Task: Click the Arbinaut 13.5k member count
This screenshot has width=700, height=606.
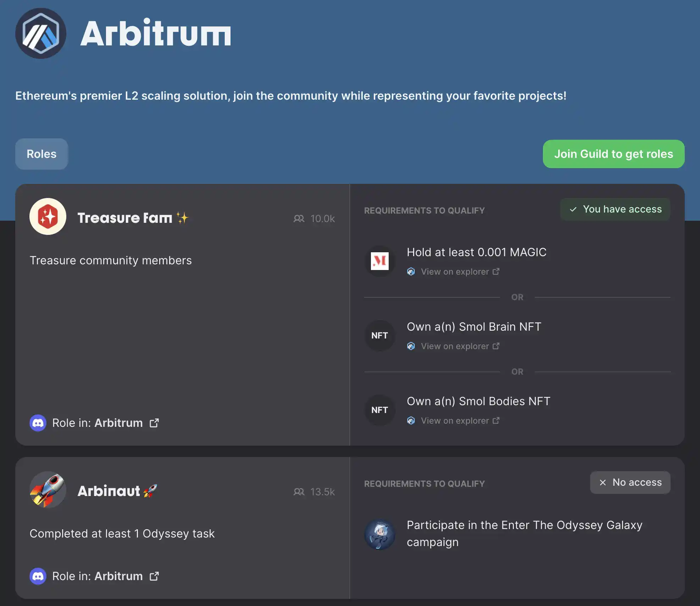Action: click(314, 492)
